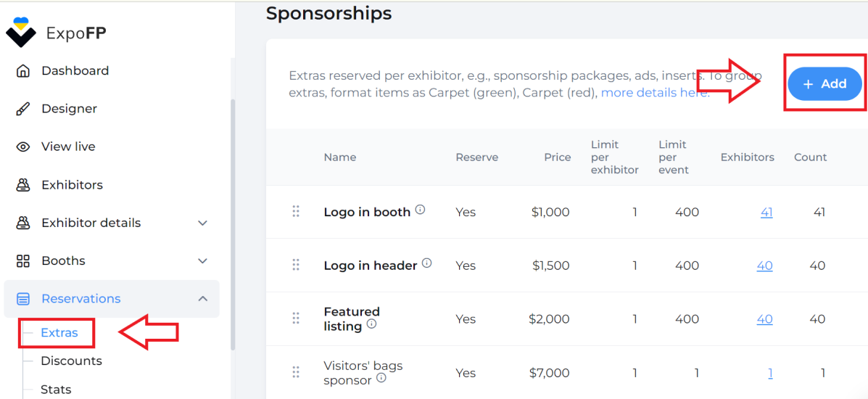Collapse the Reservations section chevron
The image size is (868, 399).
[x=203, y=299]
